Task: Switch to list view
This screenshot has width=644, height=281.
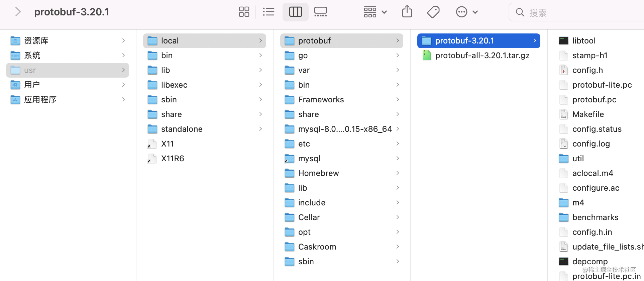Action: 269,12
